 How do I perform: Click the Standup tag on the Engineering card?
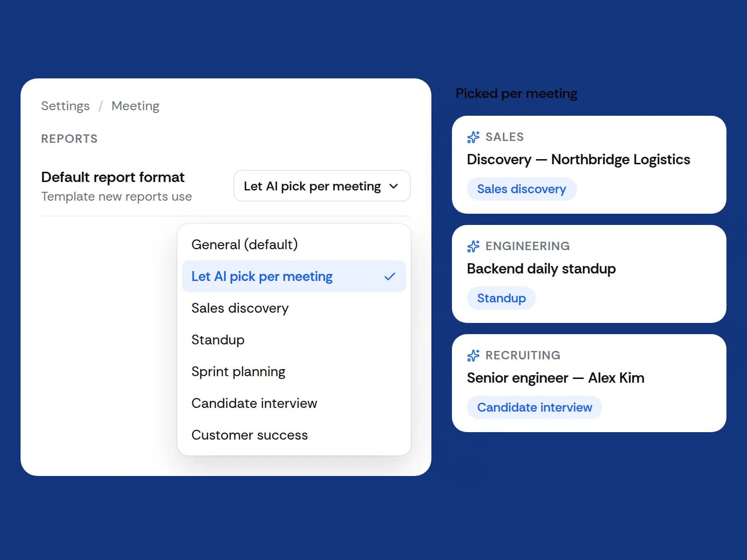(x=501, y=298)
